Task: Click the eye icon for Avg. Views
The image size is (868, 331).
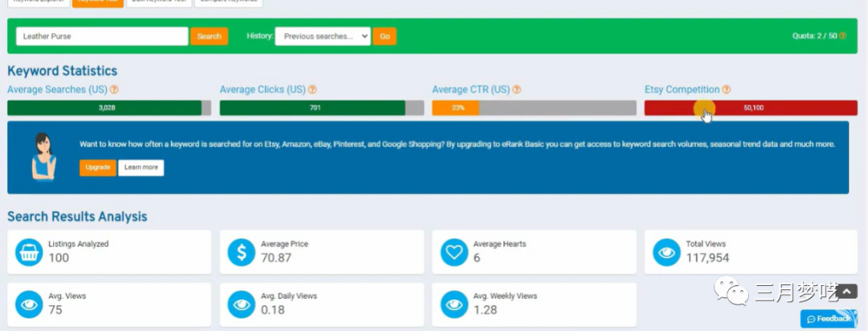Action: [29, 304]
